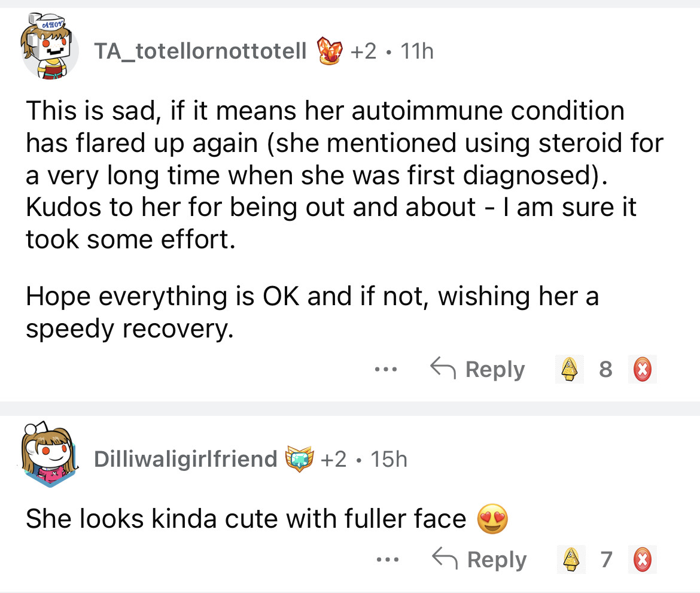Open more options on TA_totellornottotell's comment
Viewport: 700px width, 593px height.
(x=381, y=370)
